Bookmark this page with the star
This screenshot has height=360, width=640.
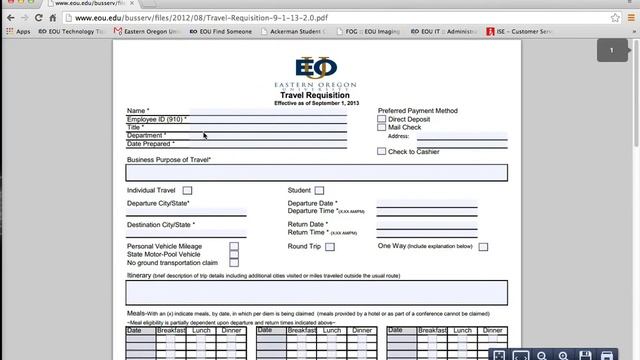click(615, 18)
